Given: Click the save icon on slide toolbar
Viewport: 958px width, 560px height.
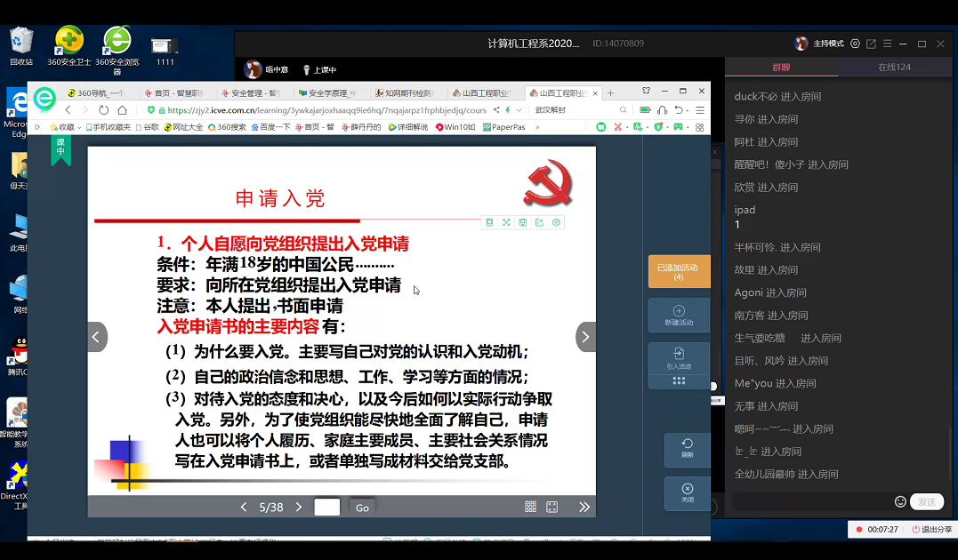Looking at the screenshot, I should pos(522,222).
